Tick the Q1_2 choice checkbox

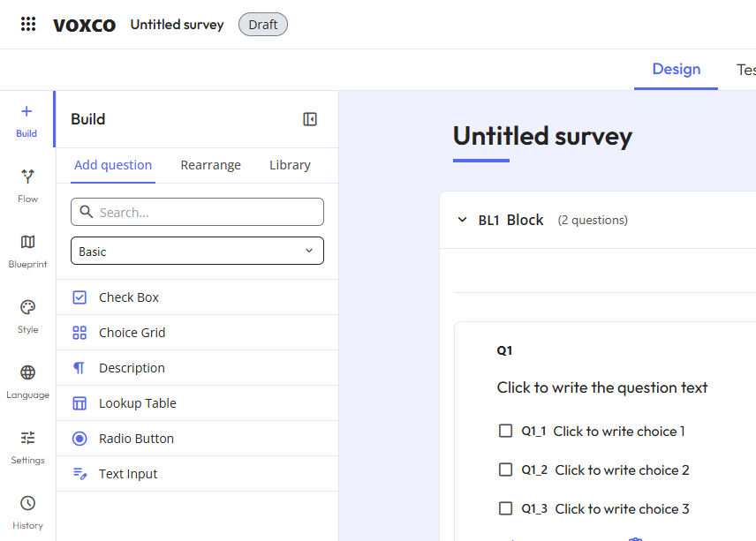coord(505,470)
